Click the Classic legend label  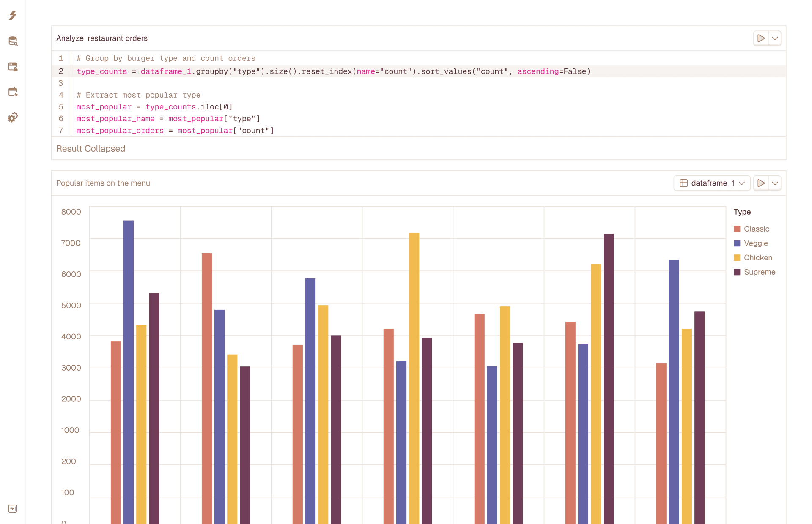tap(757, 229)
